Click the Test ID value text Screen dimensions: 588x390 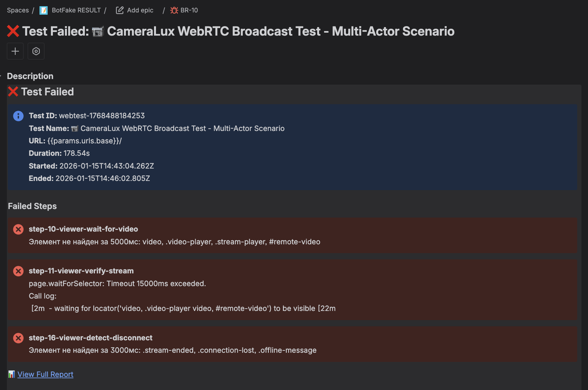(102, 116)
